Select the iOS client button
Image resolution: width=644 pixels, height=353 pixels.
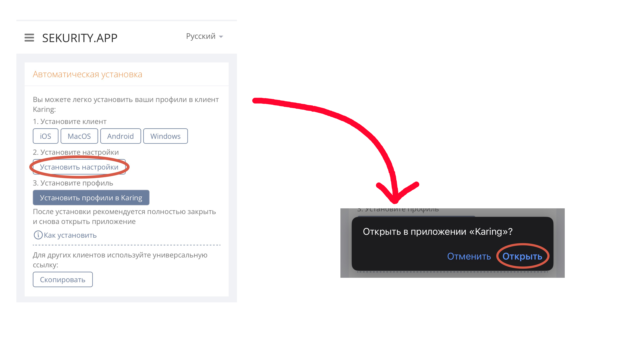point(46,136)
